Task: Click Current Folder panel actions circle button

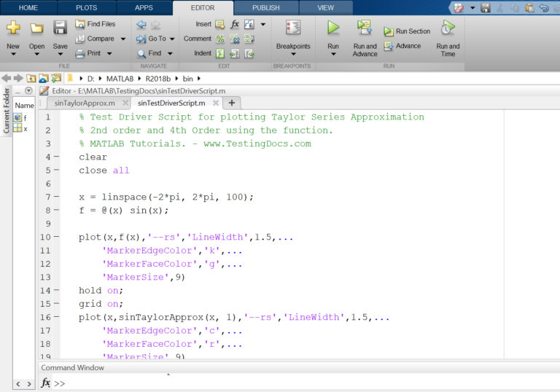Action: coord(28,90)
